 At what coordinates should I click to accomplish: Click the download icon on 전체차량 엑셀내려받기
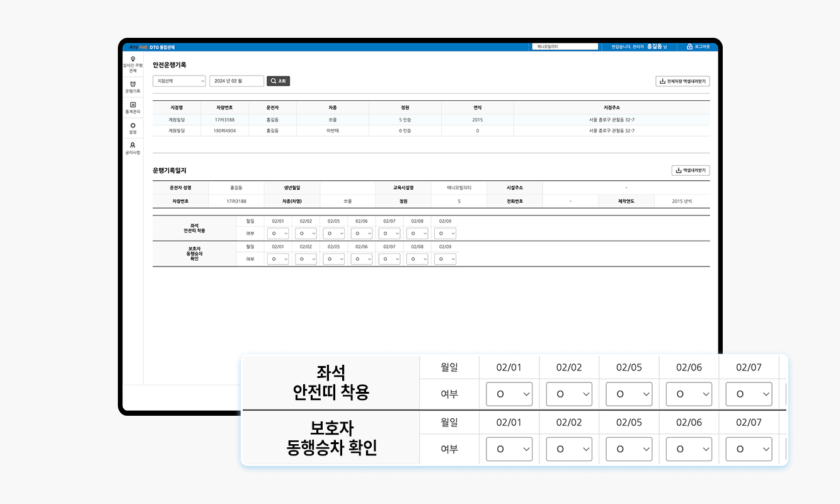662,81
